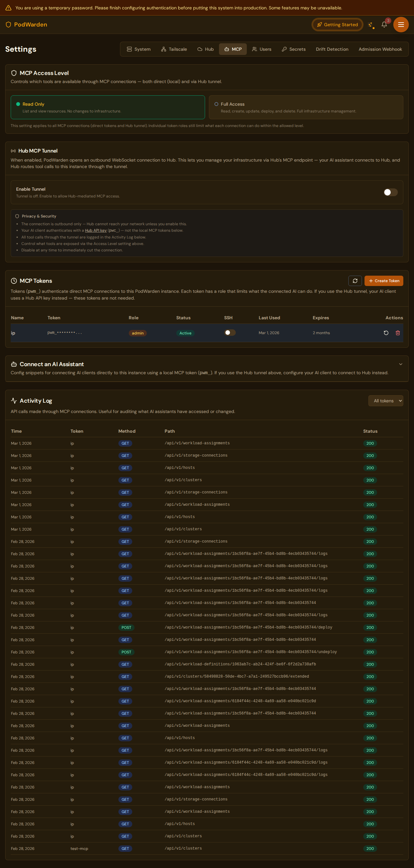Delete the ip token

(398, 333)
